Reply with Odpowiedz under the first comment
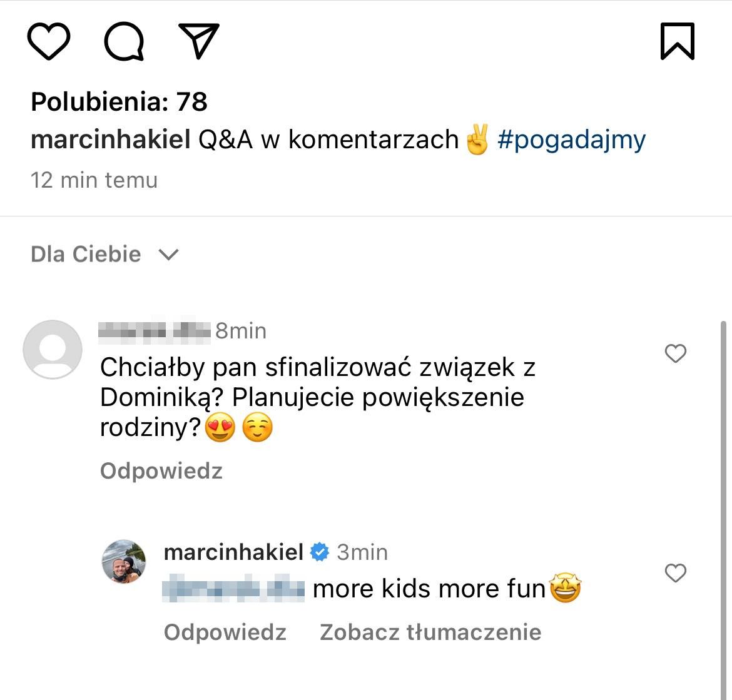The height and width of the screenshot is (700, 732). pos(161,470)
